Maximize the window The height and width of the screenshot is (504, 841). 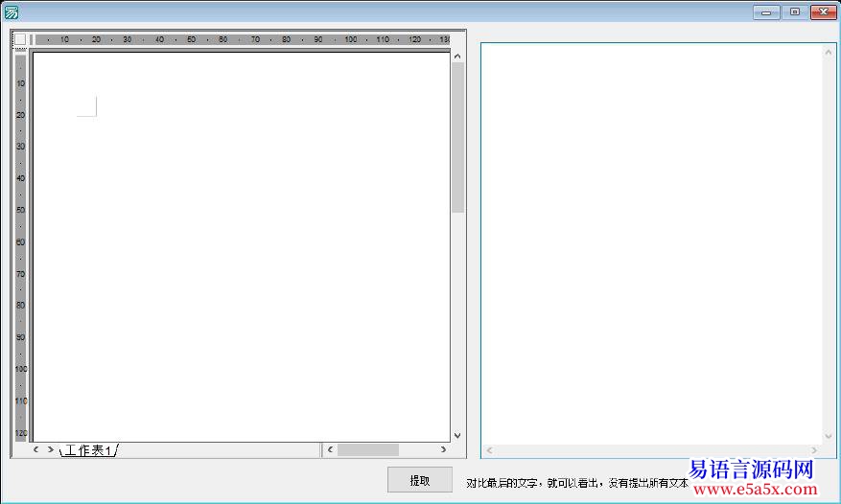pos(795,11)
